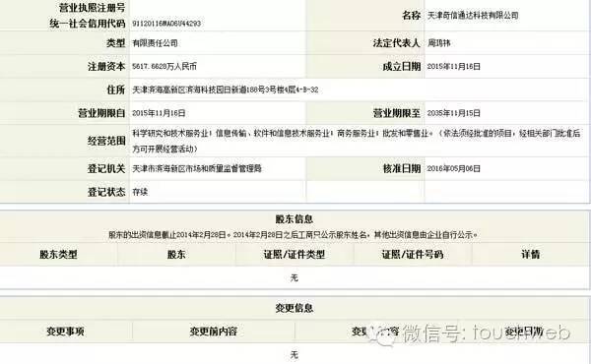Click the registered capital value 万人民币
Screen dimensions: 591x364
pos(164,67)
